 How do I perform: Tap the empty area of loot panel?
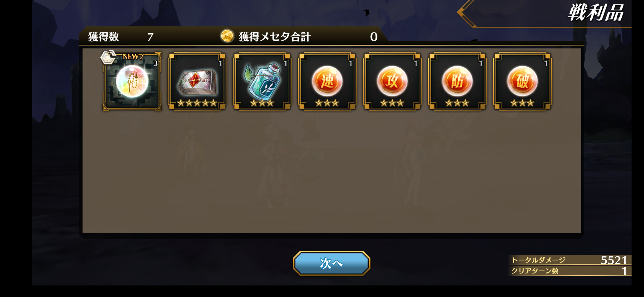pos(331,171)
